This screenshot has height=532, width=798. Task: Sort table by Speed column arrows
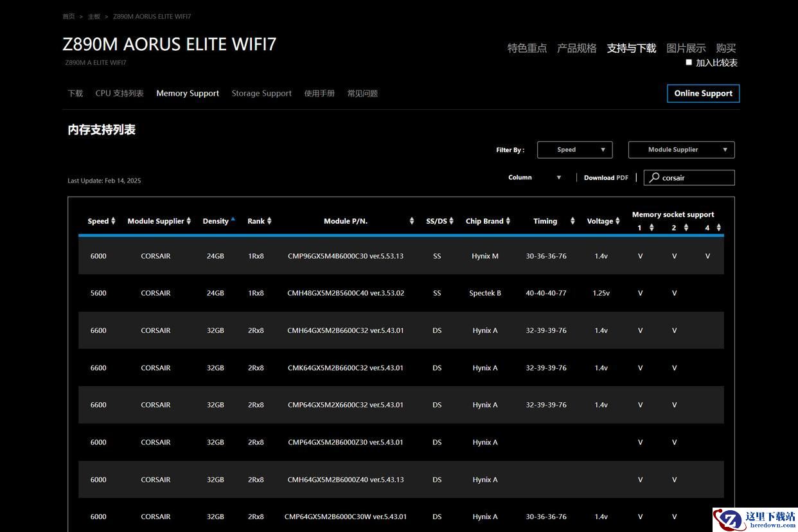point(113,221)
